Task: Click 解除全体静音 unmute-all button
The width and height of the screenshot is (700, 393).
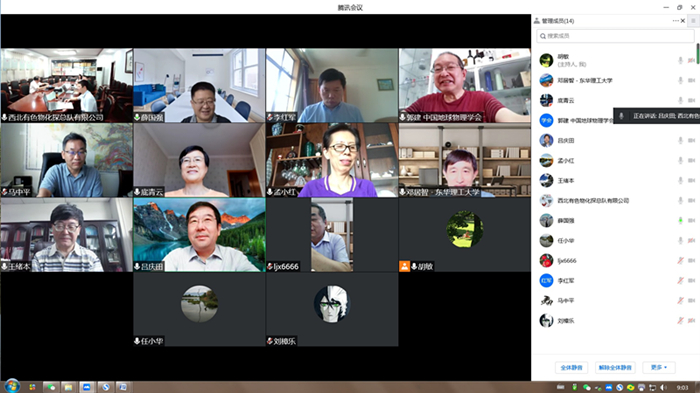Action: 615,368
